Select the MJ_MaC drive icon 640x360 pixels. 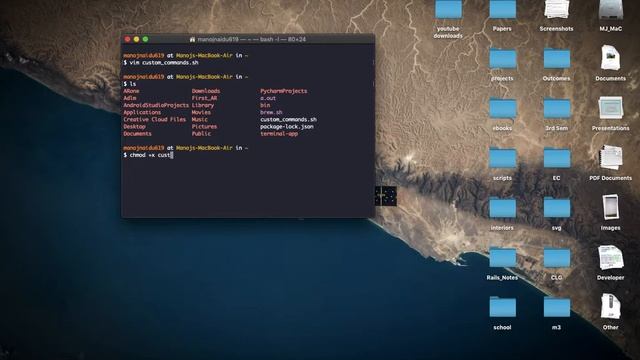tap(611, 10)
